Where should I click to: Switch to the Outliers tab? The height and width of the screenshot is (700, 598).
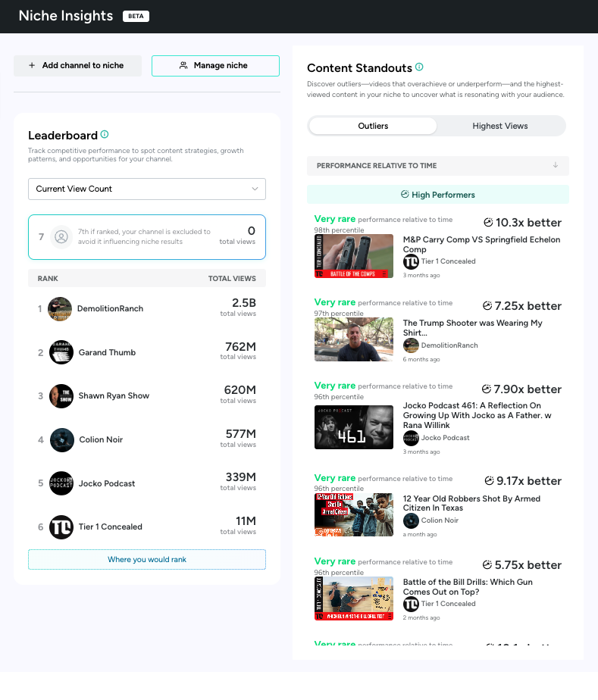[373, 126]
